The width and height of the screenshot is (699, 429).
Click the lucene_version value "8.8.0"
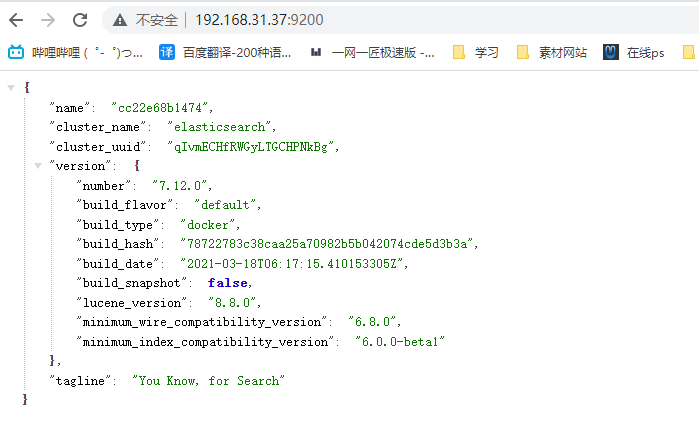click(232, 302)
